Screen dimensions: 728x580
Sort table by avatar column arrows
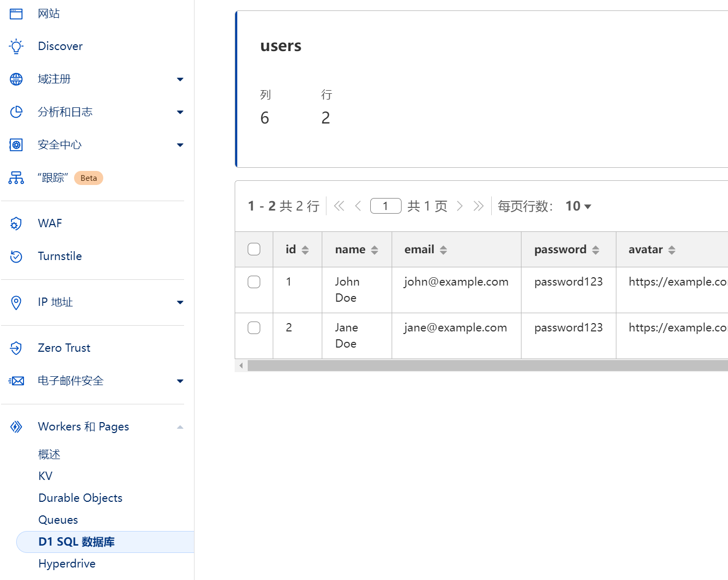(672, 250)
